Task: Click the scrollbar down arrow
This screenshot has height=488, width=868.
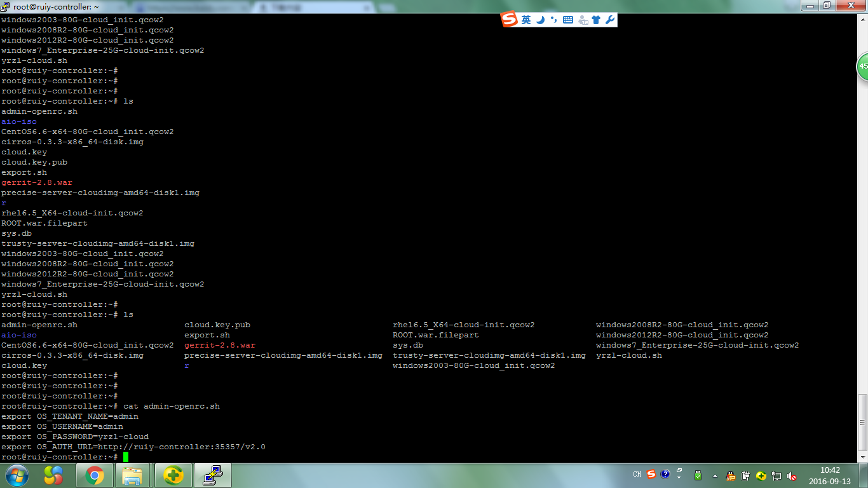Action: point(862,456)
